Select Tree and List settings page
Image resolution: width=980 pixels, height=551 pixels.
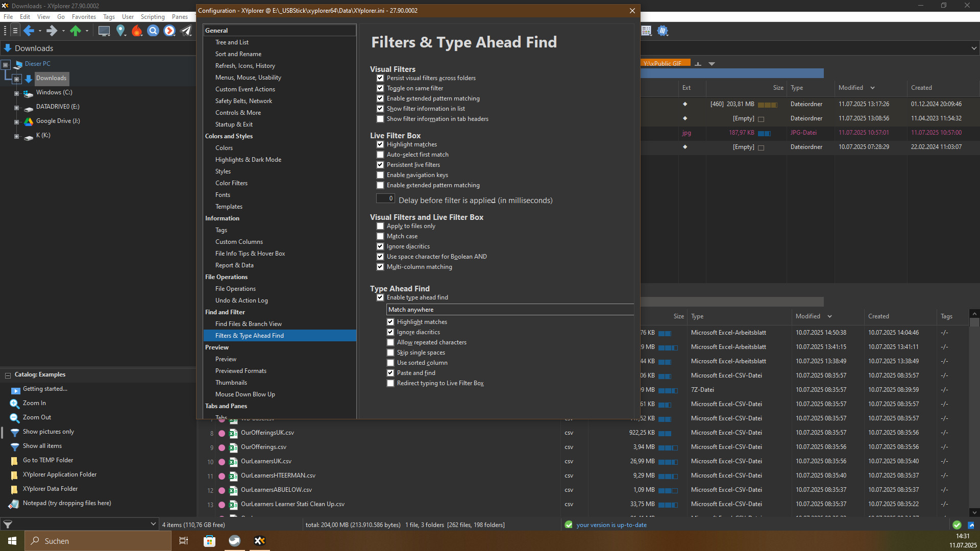pos(232,42)
